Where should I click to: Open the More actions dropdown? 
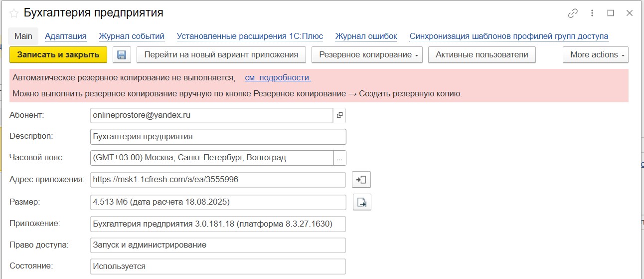[595, 55]
